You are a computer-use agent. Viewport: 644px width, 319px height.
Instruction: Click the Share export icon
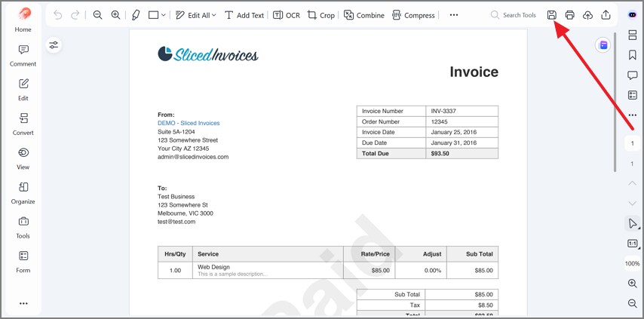point(606,15)
